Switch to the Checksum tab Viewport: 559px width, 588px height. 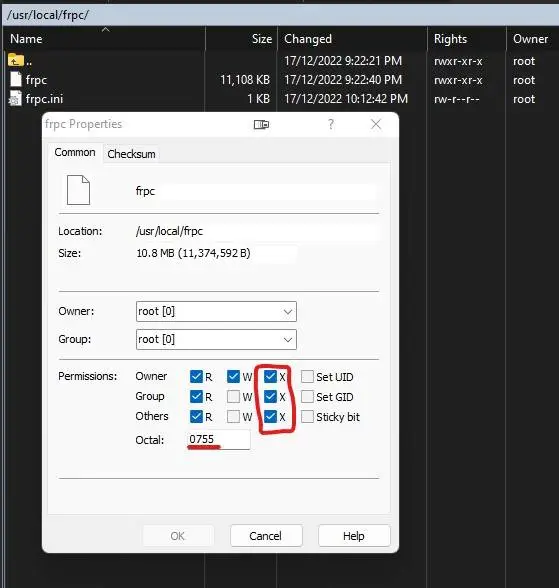pos(131,154)
